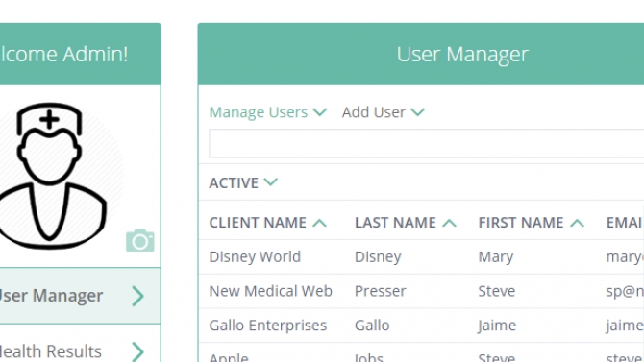Sort by EMAIL column header
Viewport: 644px width, 362px height.
tap(625, 223)
